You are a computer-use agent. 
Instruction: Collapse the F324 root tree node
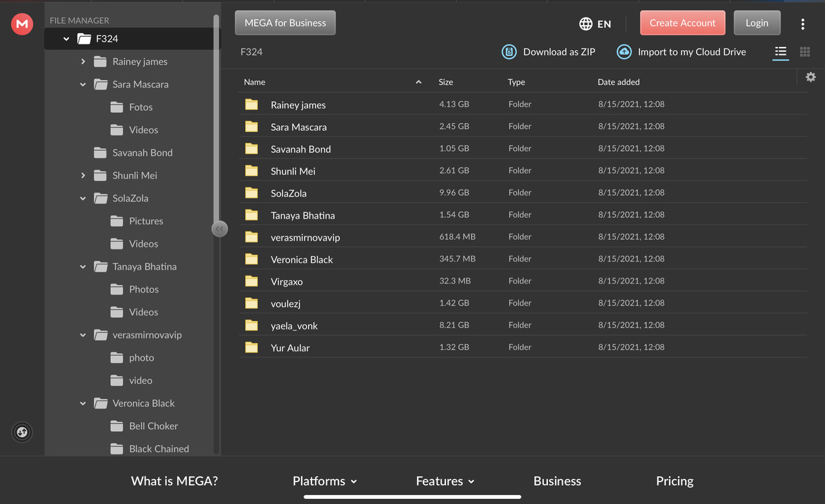point(66,39)
